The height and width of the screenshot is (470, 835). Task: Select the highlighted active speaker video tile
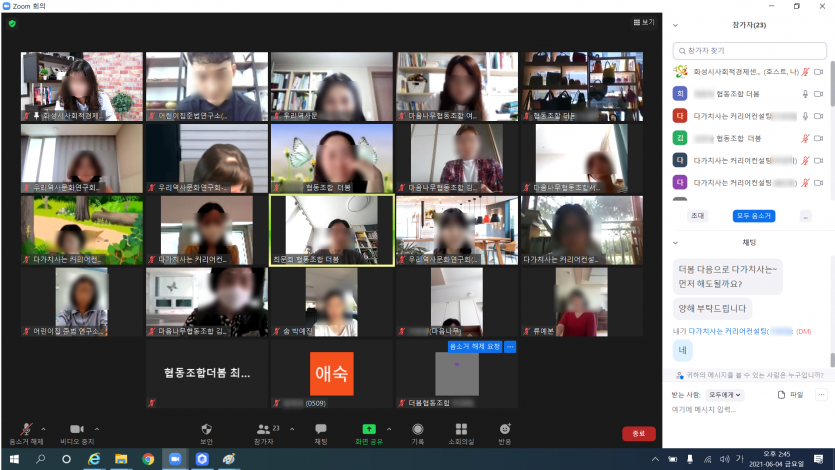click(x=332, y=230)
